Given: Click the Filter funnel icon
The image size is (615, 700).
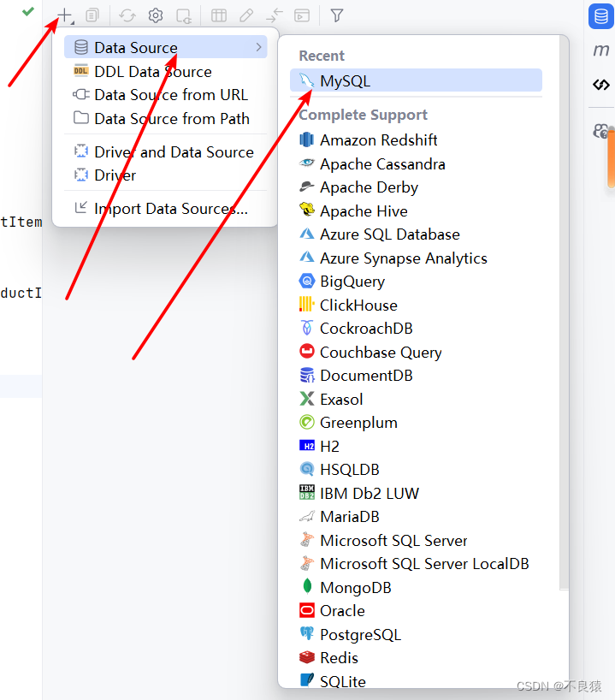Looking at the screenshot, I should (337, 15).
